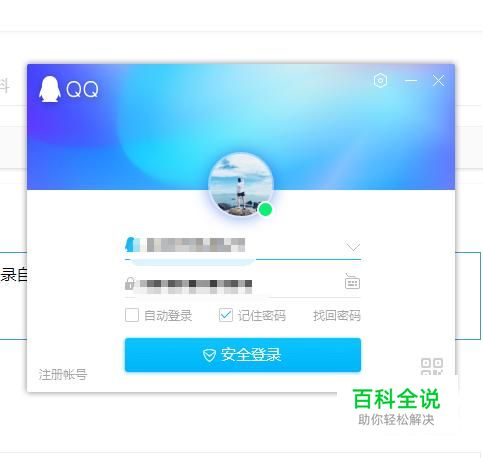
Task: Close the QQ login window
Action: tap(438, 81)
